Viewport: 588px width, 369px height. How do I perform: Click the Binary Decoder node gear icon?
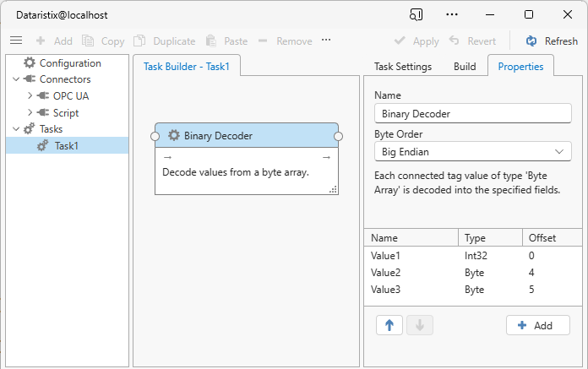click(174, 135)
